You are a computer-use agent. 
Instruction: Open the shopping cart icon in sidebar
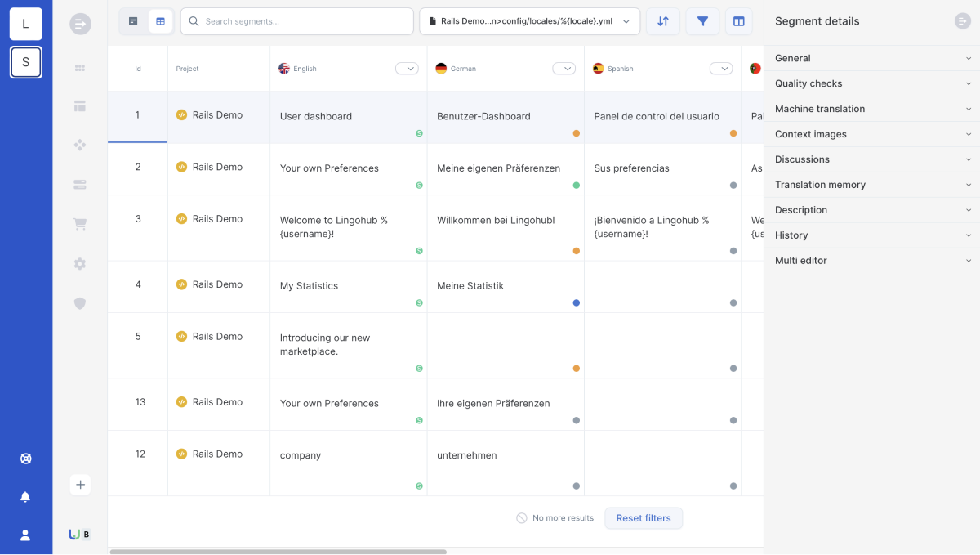click(x=80, y=224)
